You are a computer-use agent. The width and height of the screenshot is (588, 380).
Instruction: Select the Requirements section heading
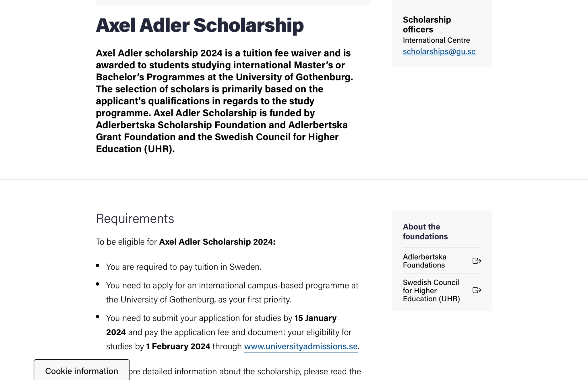pos(135,219)
